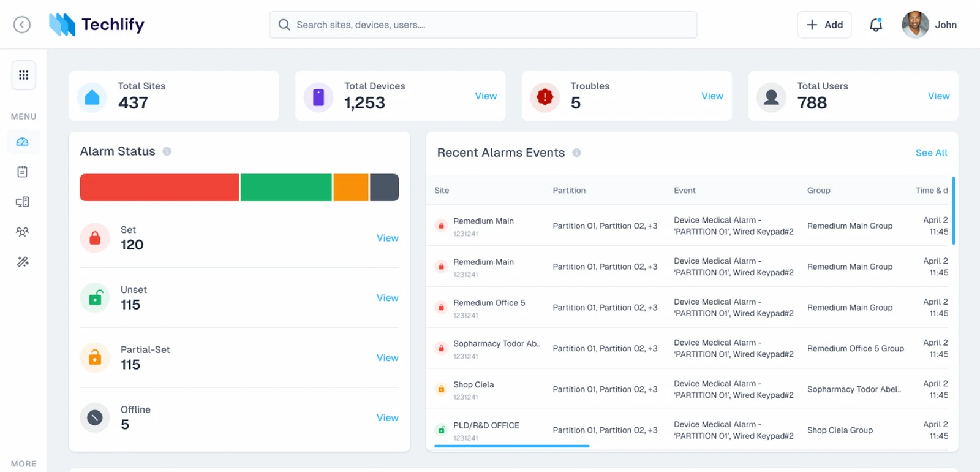Click the table's vertical blue scrollbar
The width and height of the screenshot is (980, 472).
(x=954, y=210)
